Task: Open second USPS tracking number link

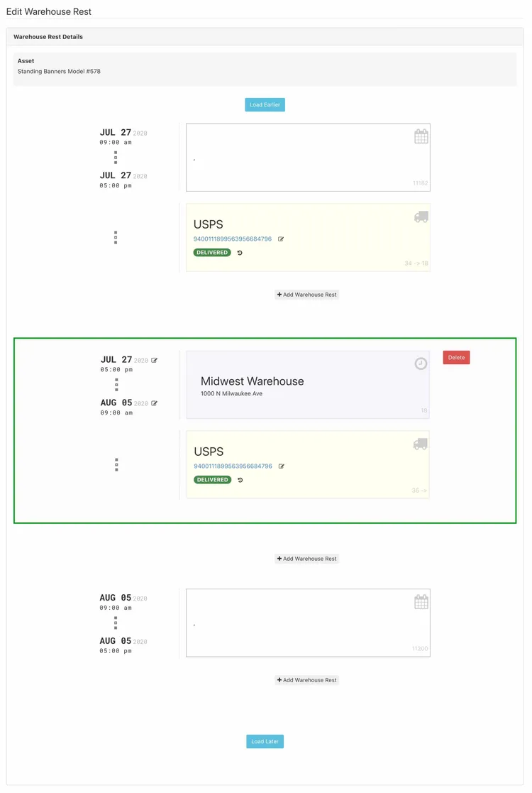Action: point(233,466)
